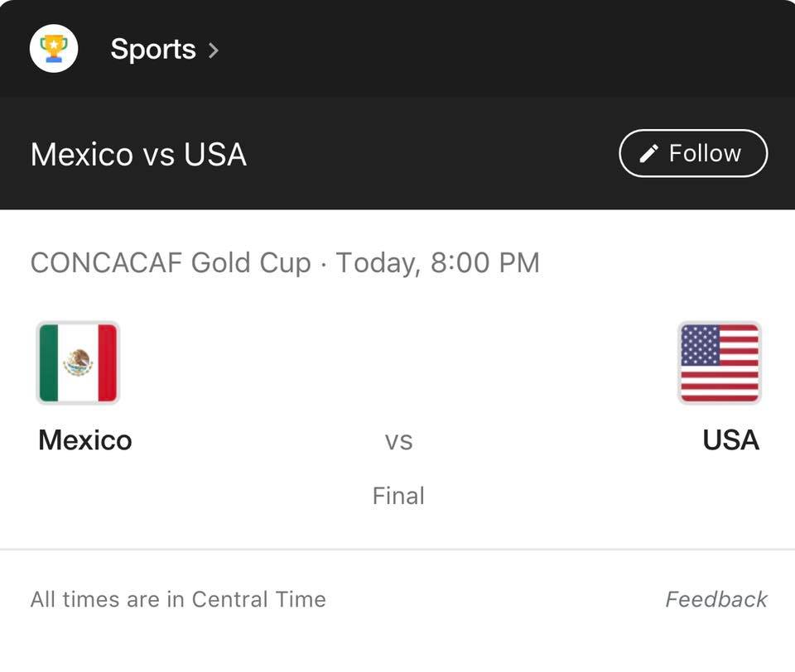Click the Mexico vs USA heading

(138, 155)
